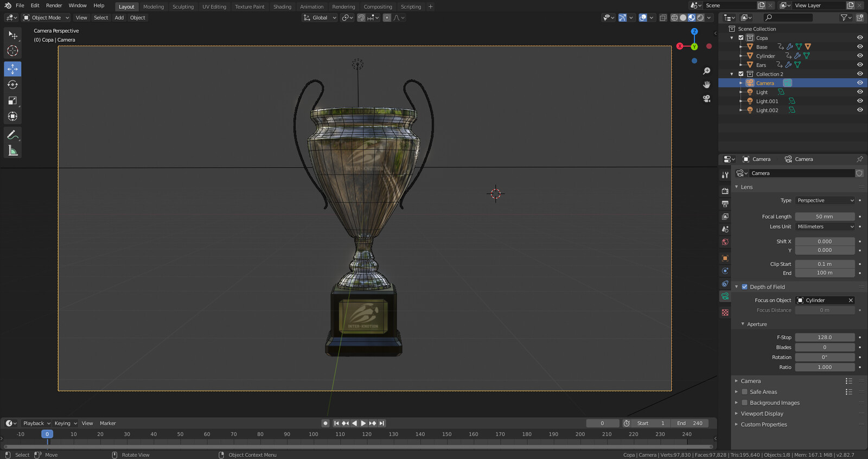The height and width of the screenshot is (459, 868).
Task: Choose the Select Box tool
Action: pyautogui.click(x=12, y=35)
